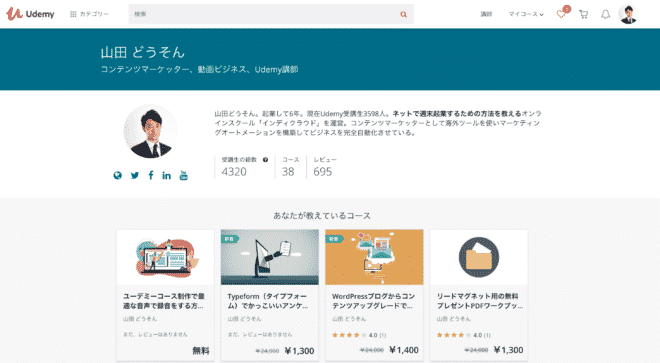Open course title WordPressブログからコンテンツ

click(x=373, y=301)
